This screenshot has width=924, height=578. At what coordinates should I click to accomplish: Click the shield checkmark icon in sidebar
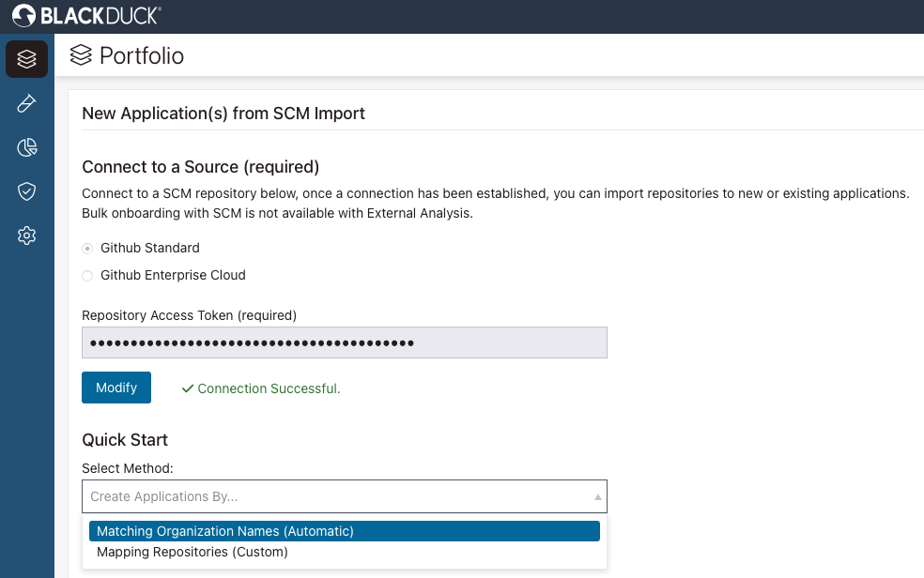pyautogui.click(x=26, y=191)
